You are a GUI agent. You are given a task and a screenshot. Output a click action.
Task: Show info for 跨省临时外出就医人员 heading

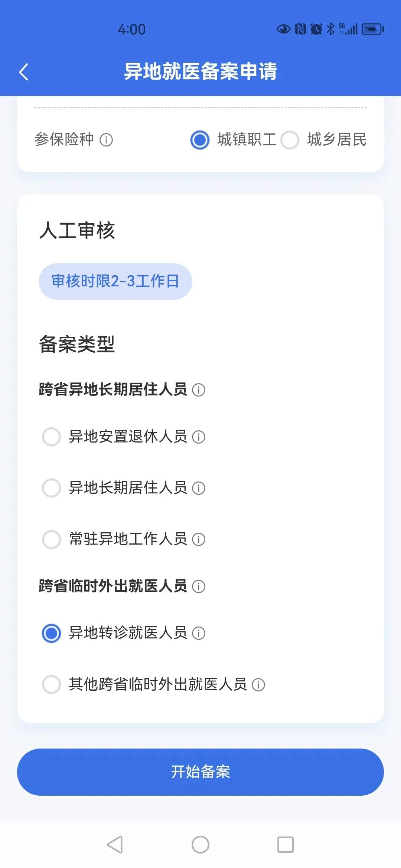click(x=199, y=586)
